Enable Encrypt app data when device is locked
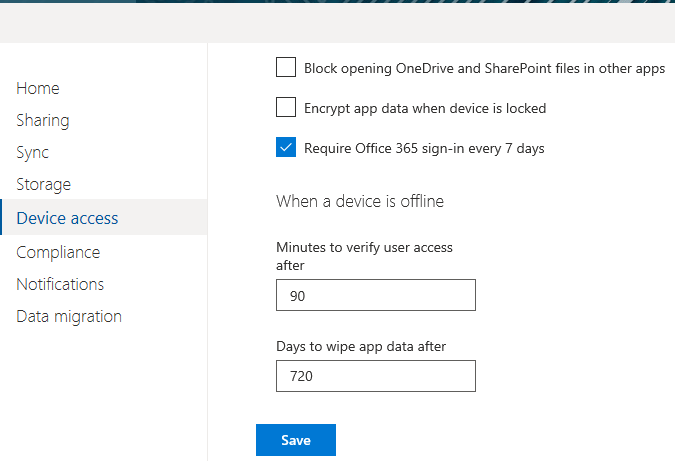The height and width of the screenshot is (461, 675). coord(286,107)
